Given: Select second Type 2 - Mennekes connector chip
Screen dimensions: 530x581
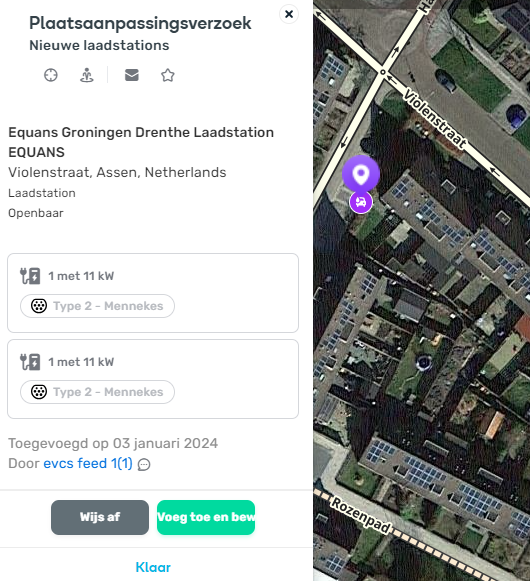Looking at the screenshot, I should [x=97, y=392].
